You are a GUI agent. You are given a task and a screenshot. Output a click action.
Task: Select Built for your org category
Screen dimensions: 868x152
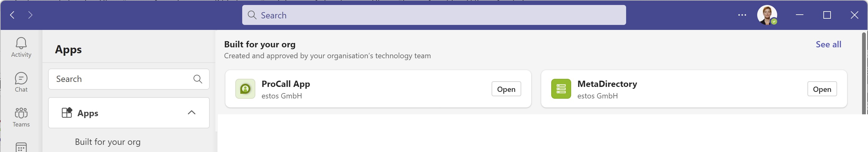click(107, 142)
